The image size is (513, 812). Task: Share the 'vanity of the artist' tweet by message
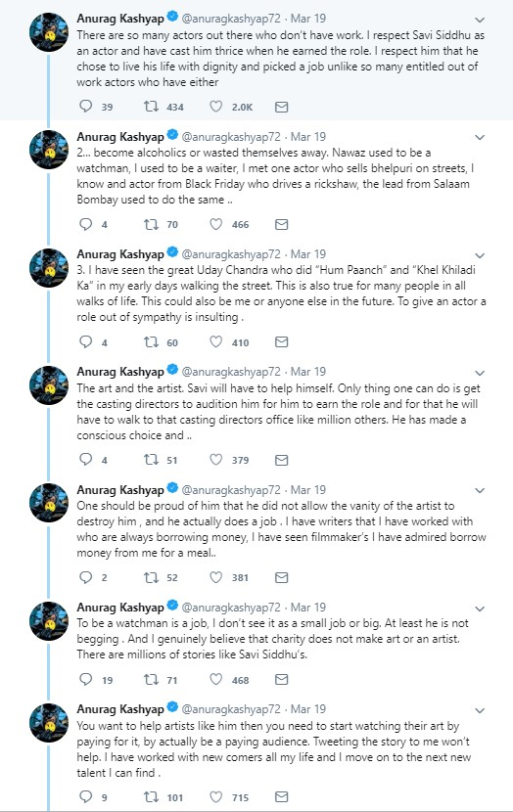(281, 577)
